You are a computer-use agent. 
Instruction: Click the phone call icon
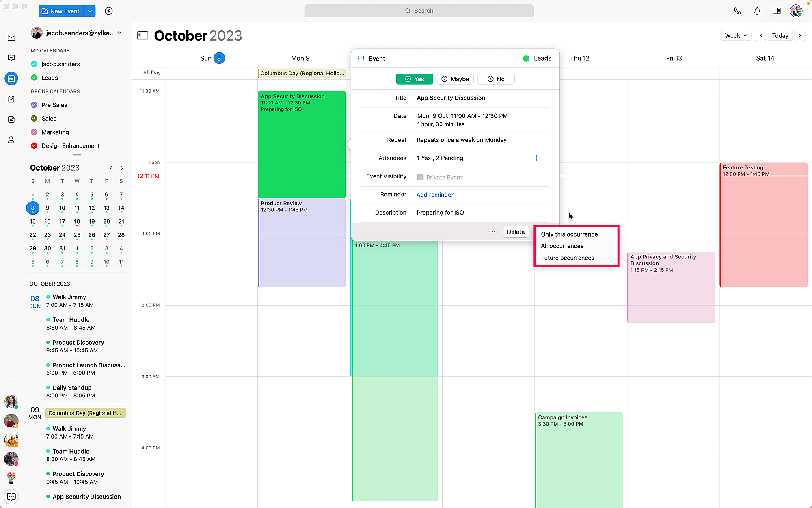[737, 11]
